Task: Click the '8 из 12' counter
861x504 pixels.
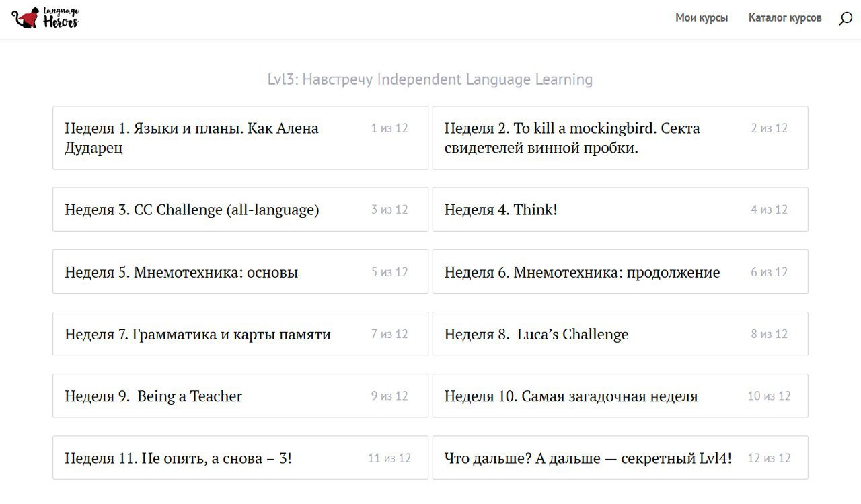Action: click(x=769, y=334)
